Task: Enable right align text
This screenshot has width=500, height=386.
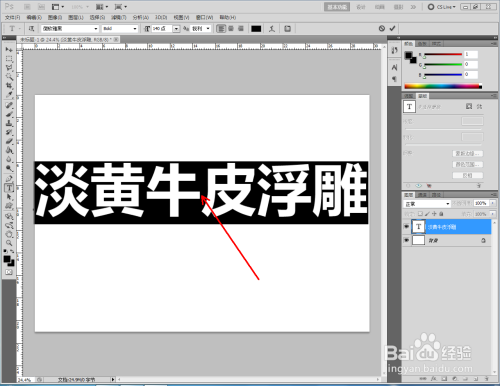Action: (241, 29)
